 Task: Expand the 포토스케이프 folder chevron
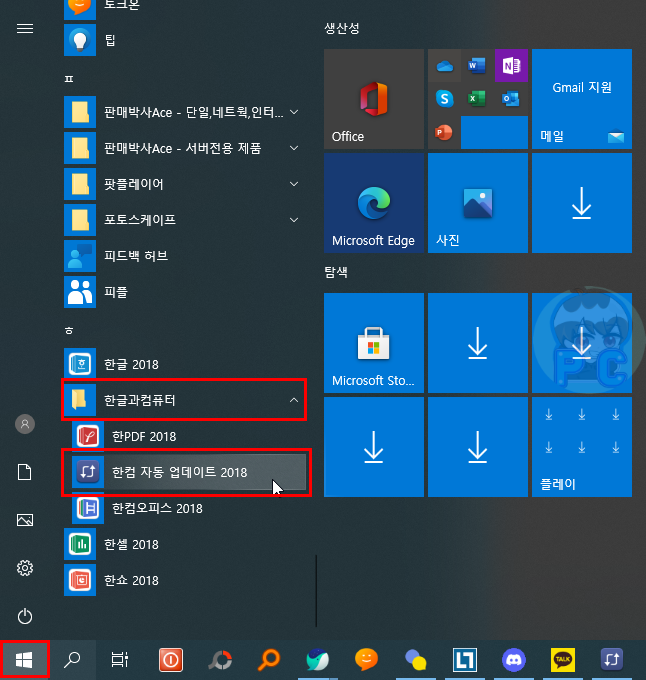pos(294,220)
